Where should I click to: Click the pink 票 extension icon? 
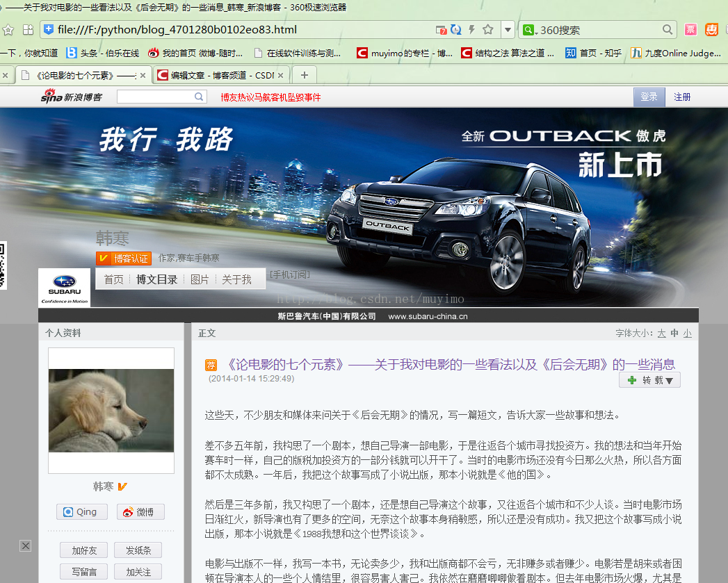[691, 30]
